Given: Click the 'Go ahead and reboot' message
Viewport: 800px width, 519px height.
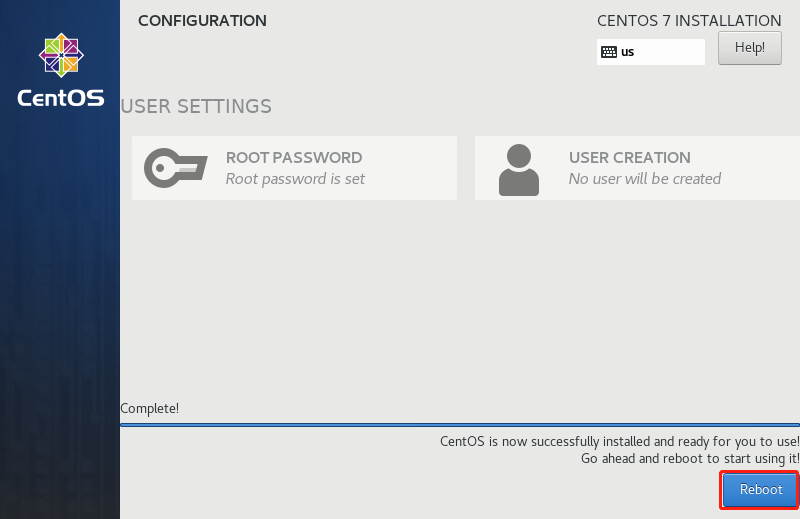Looking at the screenshot, I should coord(690,458).
